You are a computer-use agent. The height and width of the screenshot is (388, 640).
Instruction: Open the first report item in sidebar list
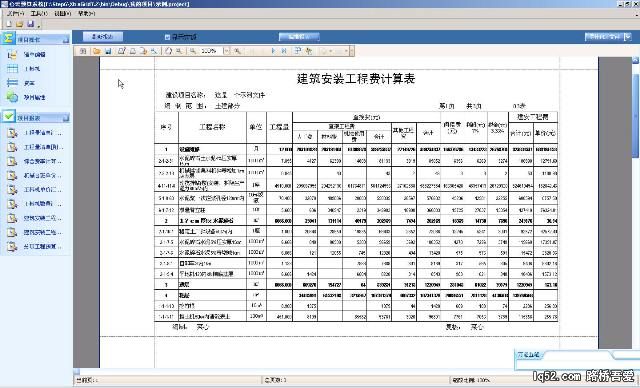pyautogui.click(x=36, y=133)
